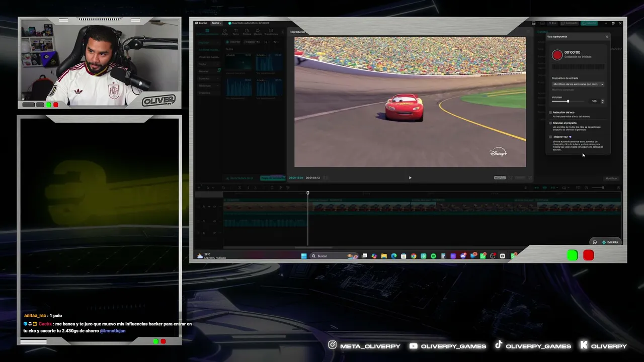This screenshot has height=362, width=644.
Task: Select the audio clip on the timeline
Action: point(265,222)
